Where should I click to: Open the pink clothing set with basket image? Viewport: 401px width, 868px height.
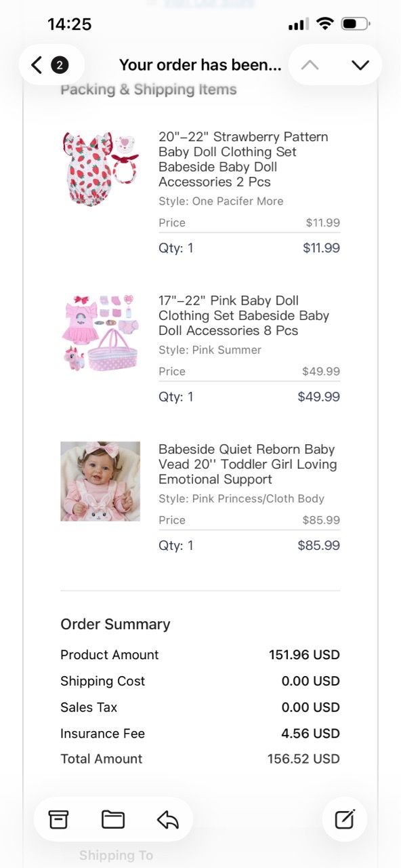[x=100, y=335]
